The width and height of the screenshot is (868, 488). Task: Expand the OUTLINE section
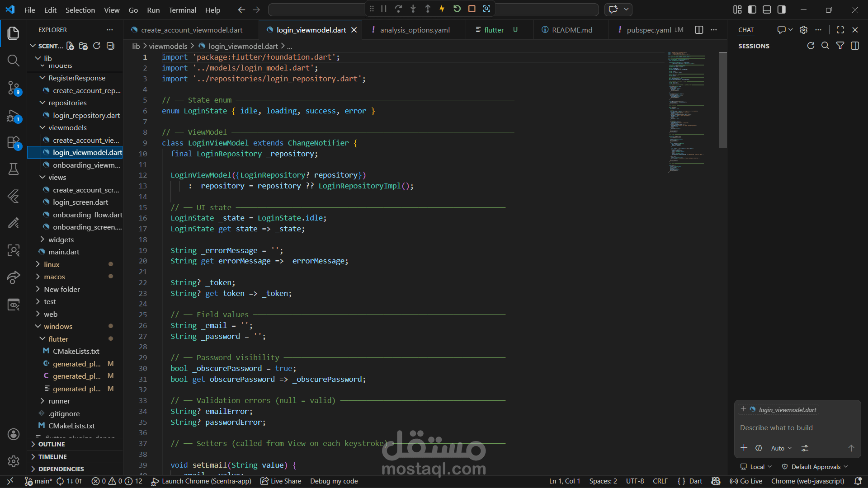click(x=52, y=444)
